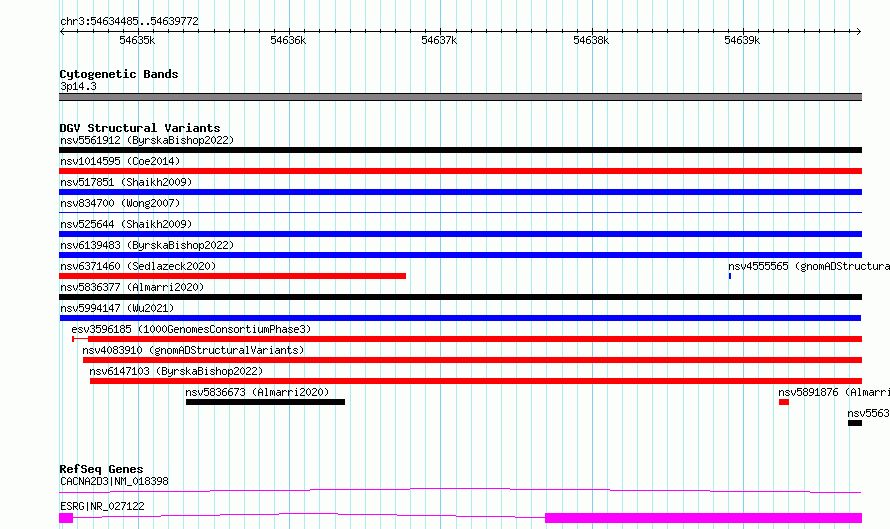Click the 3p14.3 band label

coord(78,86)
